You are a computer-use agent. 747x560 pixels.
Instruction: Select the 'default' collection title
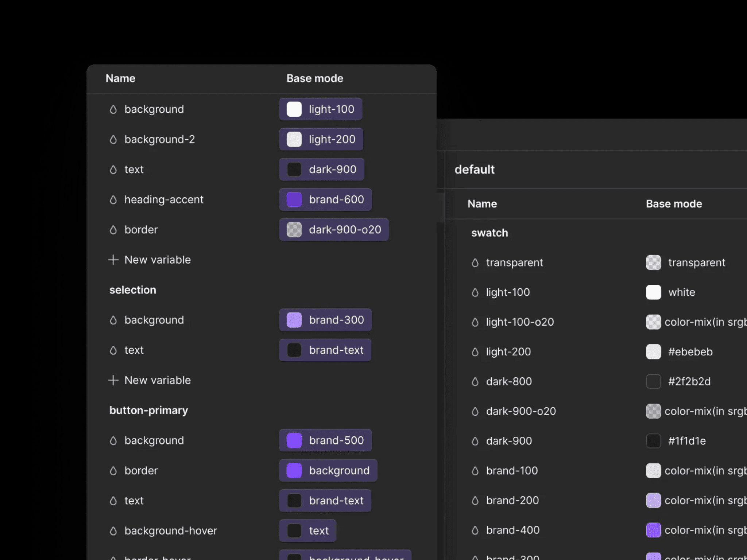click(475, 170)
